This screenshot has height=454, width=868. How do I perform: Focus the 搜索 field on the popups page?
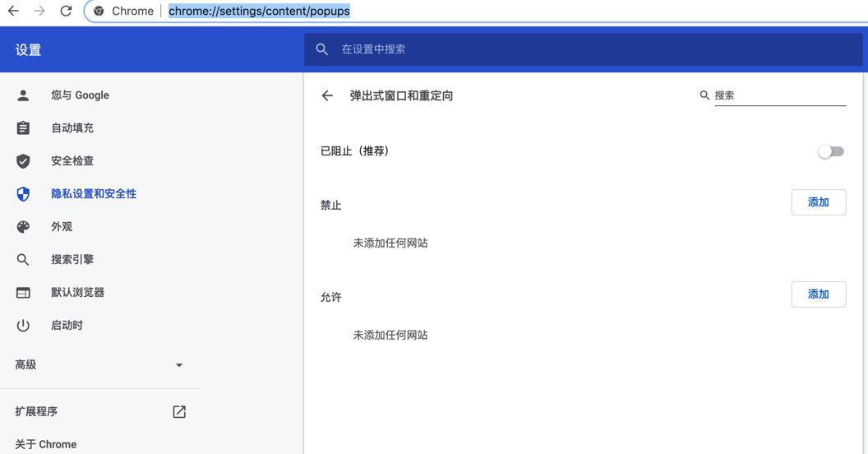[x=780, y=95]
